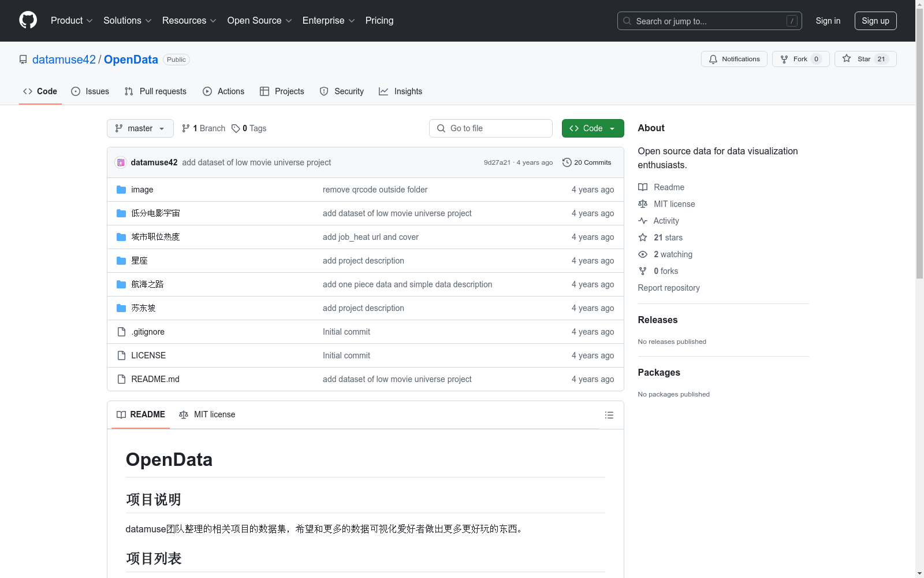The width and height of the screenshot is (924, 578).
Task: Click the 星座 folder icon
Action: pos(121,261)
